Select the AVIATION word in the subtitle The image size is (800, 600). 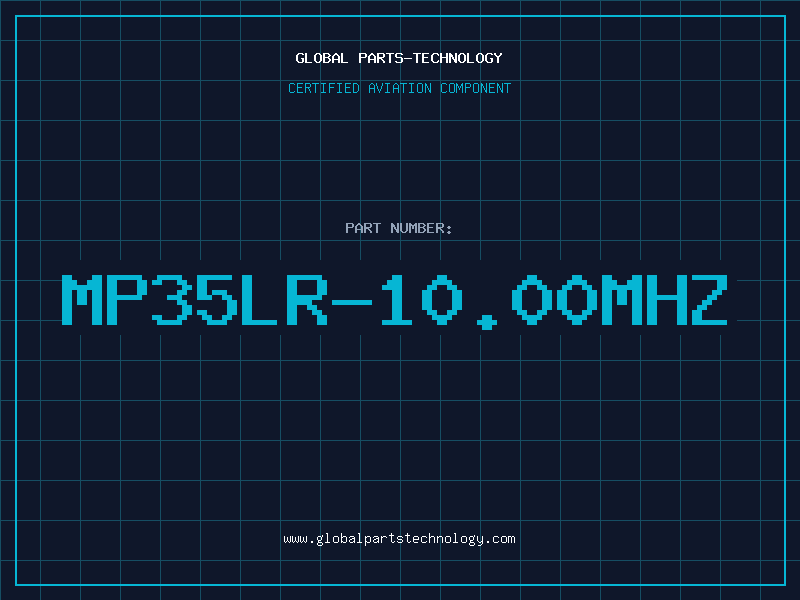coord(400,88)
